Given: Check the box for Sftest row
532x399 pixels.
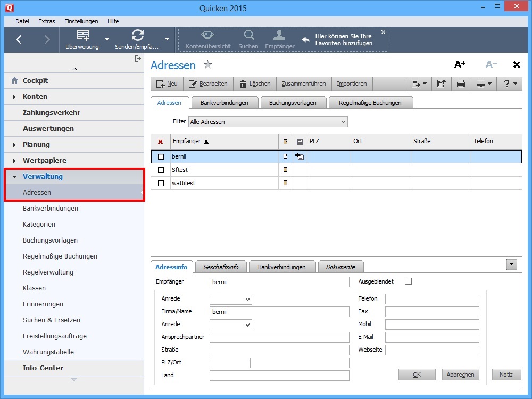Looking at the screenshot, I should [161, 170].
